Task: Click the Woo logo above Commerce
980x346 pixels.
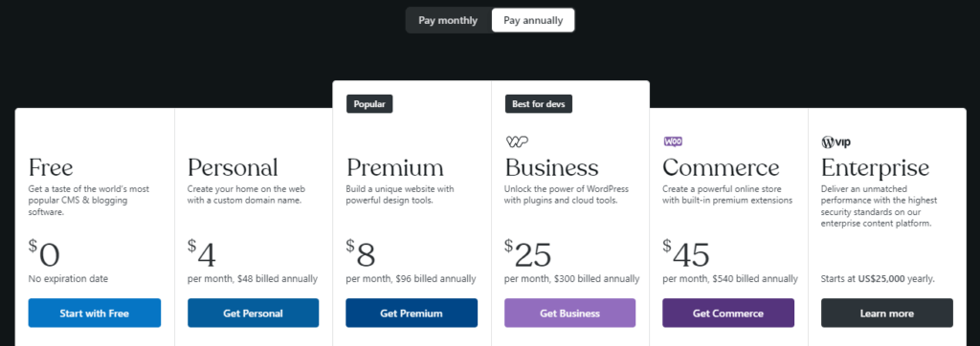Action: (673, 141)
